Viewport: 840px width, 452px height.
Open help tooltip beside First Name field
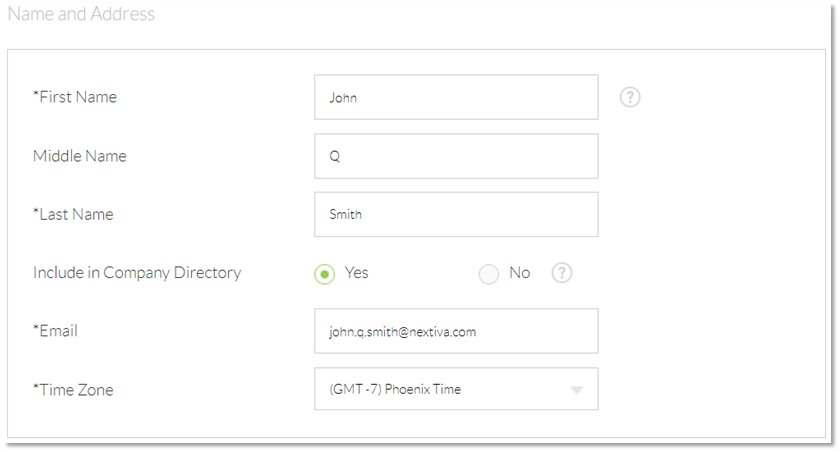pyautogui.click(x=630, y=97)
